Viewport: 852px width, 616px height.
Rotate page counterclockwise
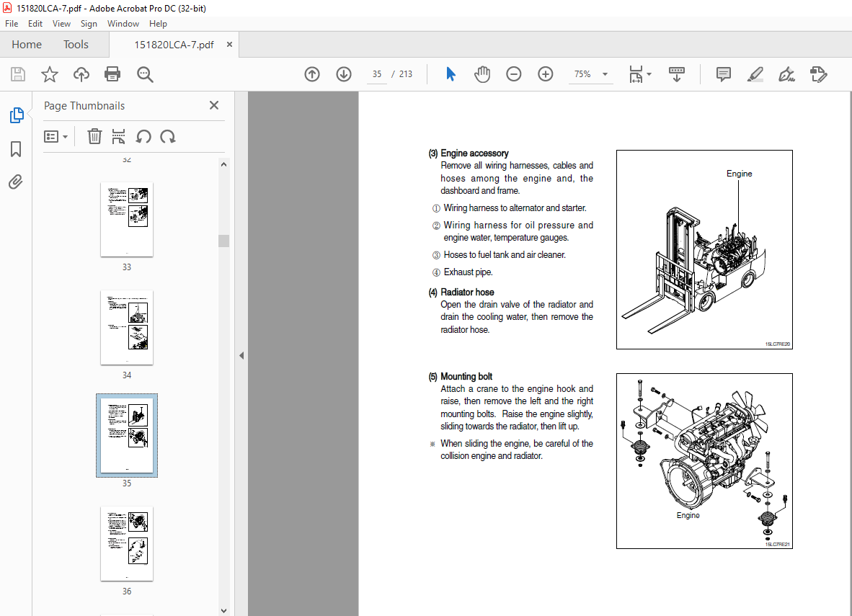[x=143, y=136]
